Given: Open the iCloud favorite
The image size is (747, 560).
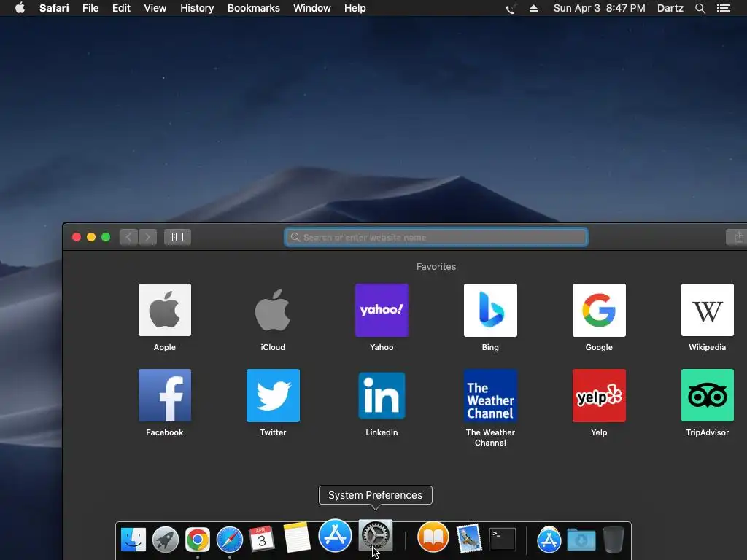Looking at the screenshot, I should click(x=273, y=310).
